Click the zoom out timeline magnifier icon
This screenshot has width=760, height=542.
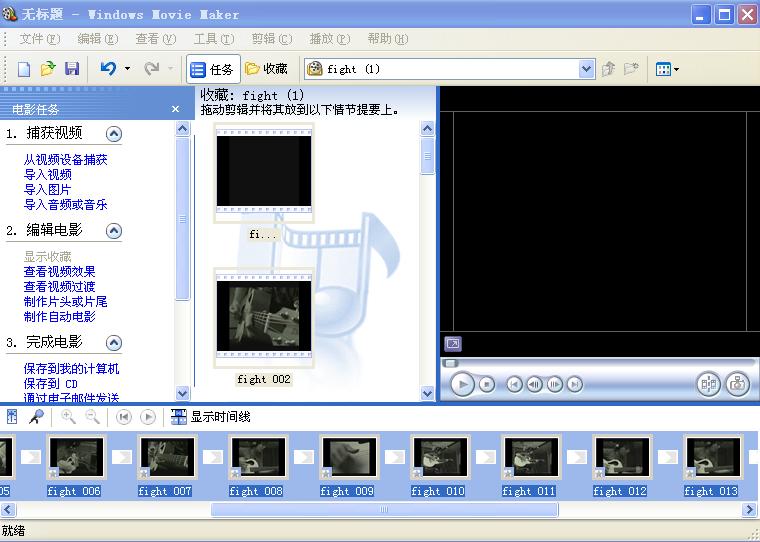point(92,416)
